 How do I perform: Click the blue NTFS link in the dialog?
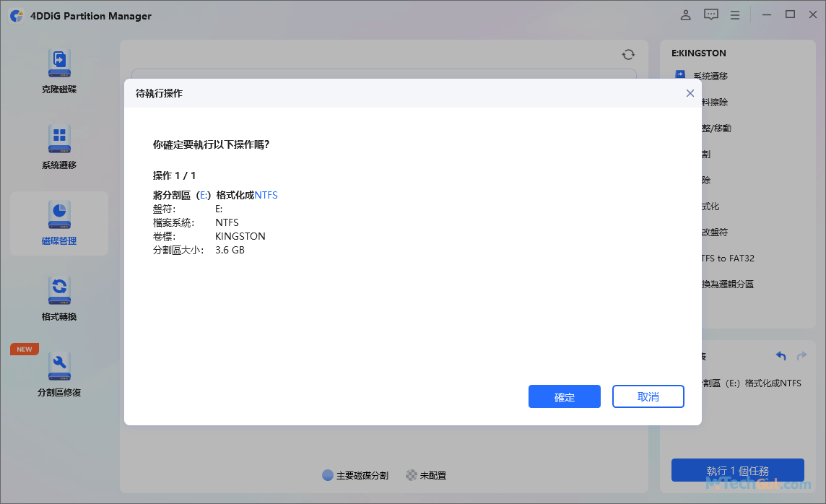266,194
